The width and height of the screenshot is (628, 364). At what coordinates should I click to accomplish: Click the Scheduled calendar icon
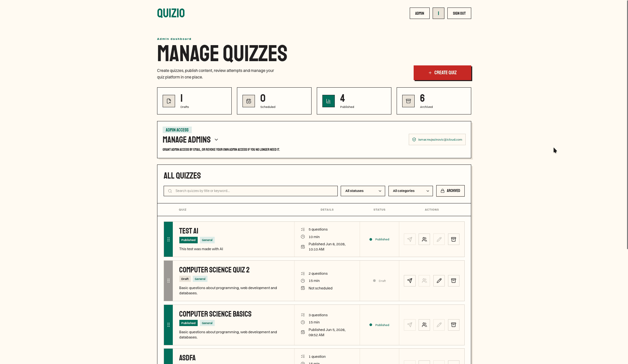249,101
